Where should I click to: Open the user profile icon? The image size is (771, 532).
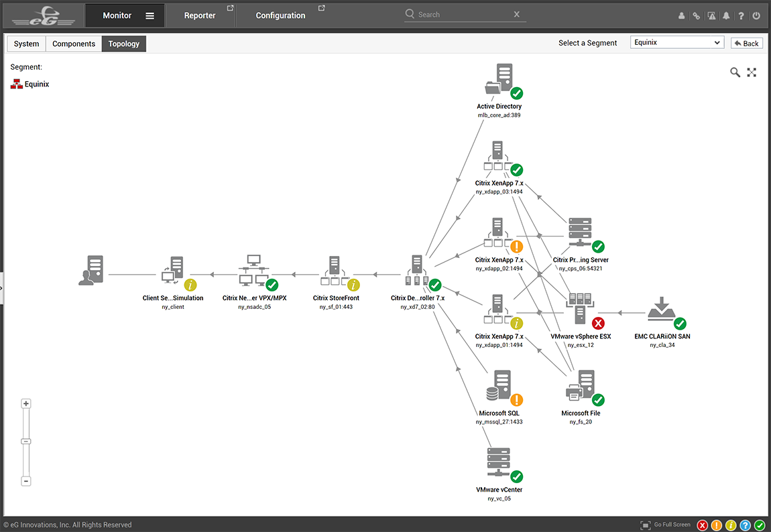(682, 15)
